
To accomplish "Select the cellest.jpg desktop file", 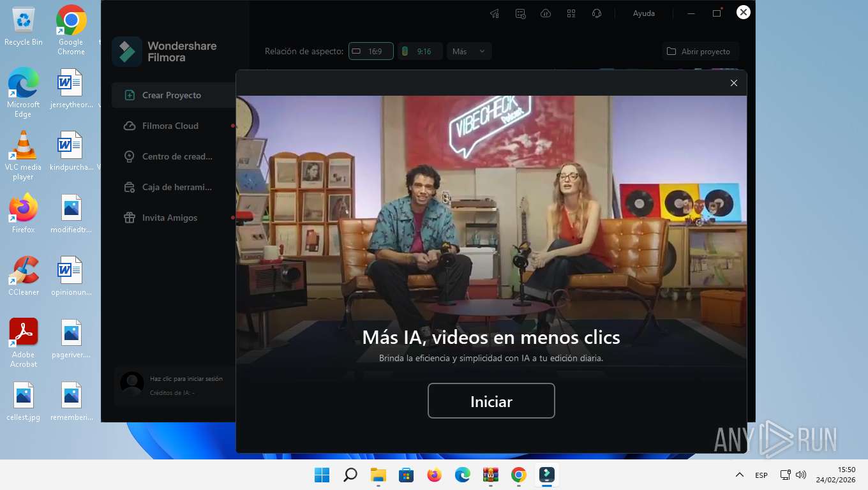I will (x=24, y=401).
